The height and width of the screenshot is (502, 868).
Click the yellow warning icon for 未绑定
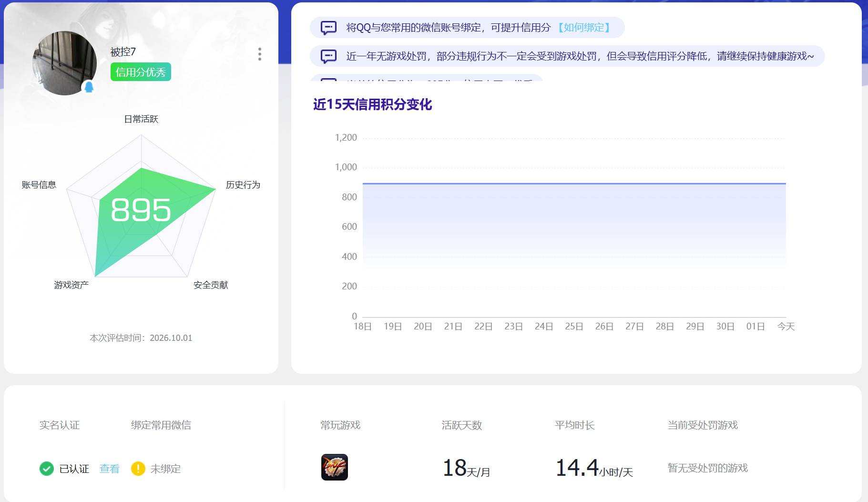pyautogui.click(x=138, y=469)
